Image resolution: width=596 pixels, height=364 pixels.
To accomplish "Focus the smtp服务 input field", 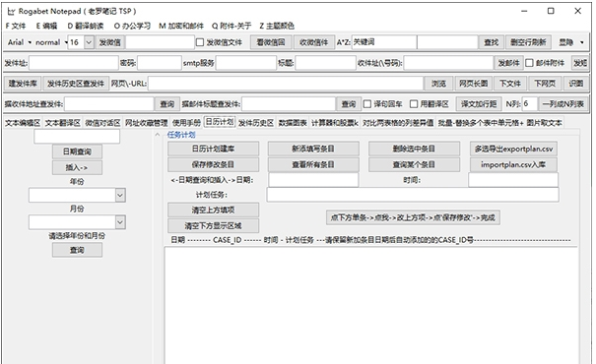I will [246, 63].
